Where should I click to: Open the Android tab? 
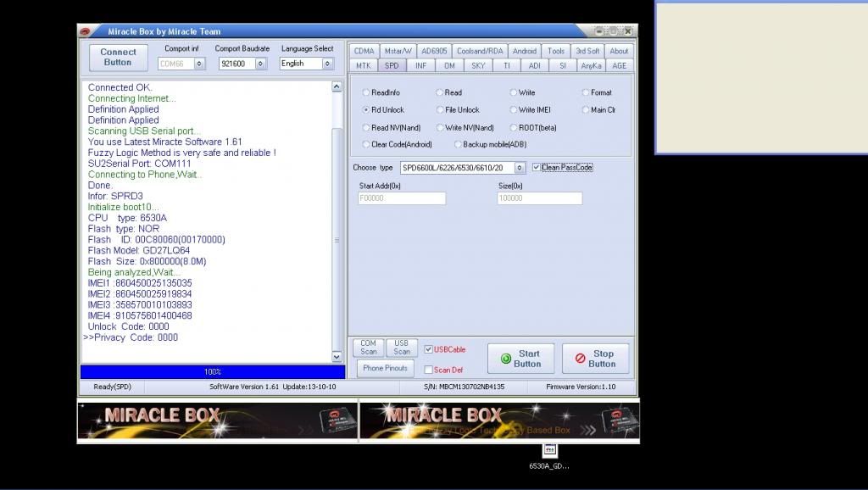pos(524,51)
